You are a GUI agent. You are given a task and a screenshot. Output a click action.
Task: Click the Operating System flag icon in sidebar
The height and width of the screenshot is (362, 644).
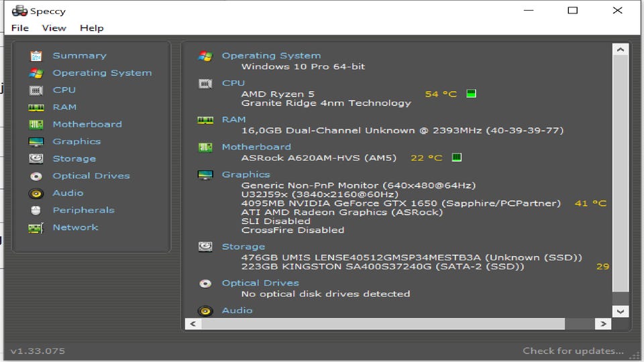pyautogui.click(x=36, y=73)
